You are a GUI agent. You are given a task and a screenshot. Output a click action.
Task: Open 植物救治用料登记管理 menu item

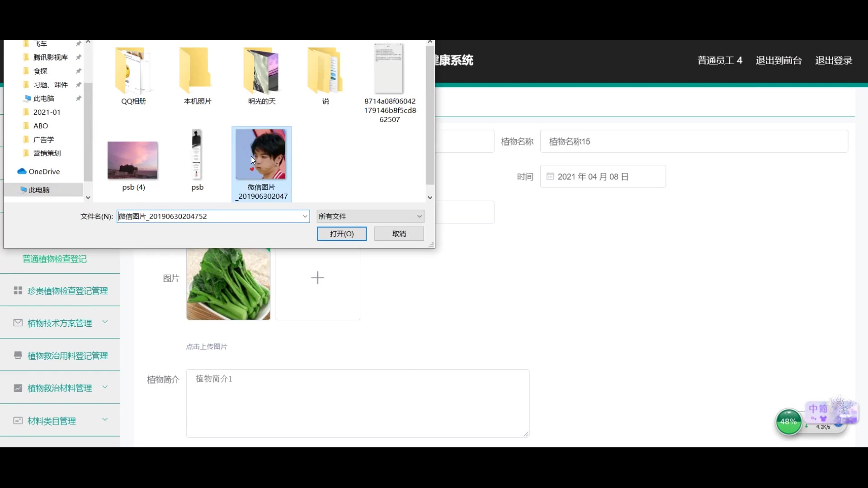[x=67, y=356]
